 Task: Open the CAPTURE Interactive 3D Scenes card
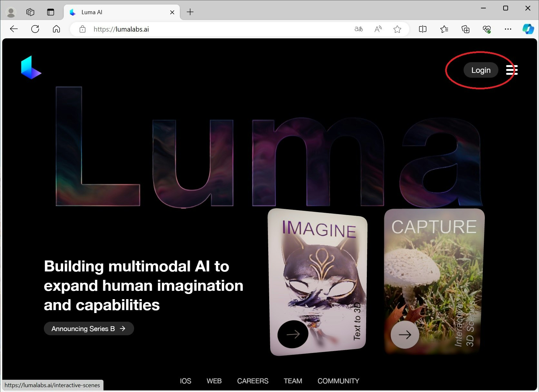(434, 281)
